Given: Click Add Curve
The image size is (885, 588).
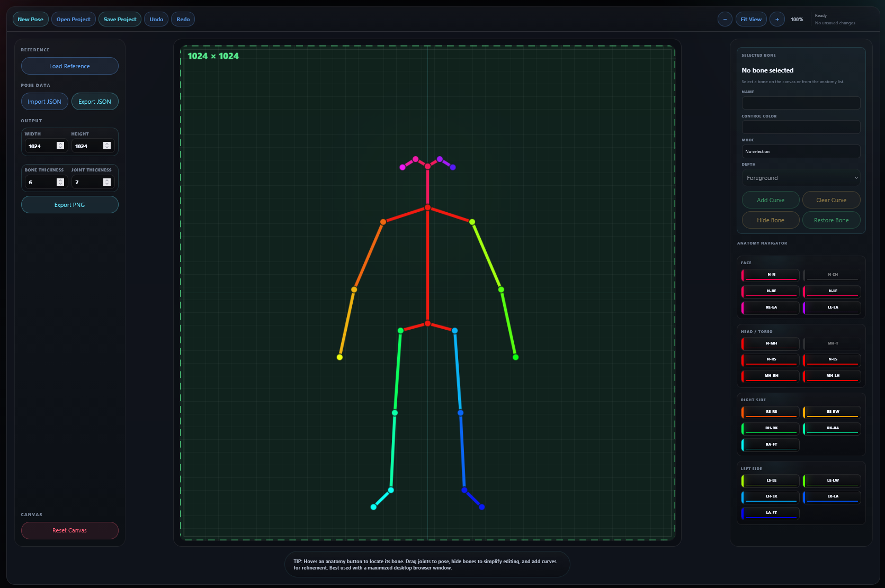Looking at the screenshot, I should (x=771, y=200).
